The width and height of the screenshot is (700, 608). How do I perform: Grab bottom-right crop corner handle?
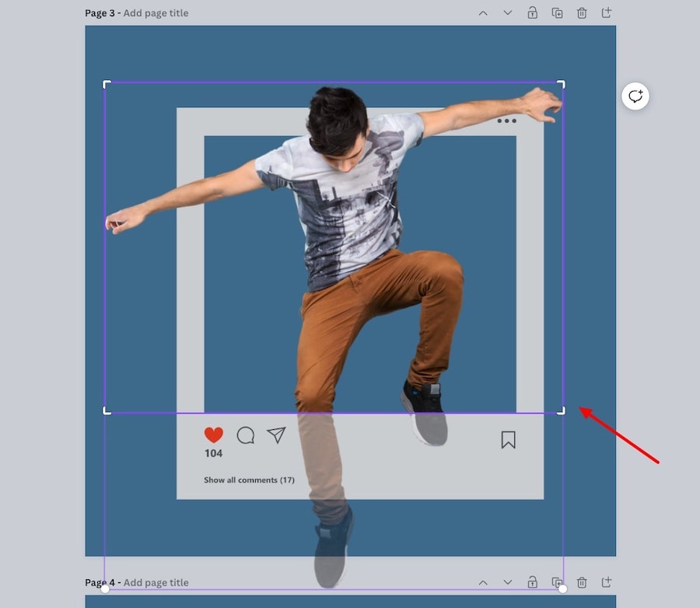tap(561, 411)
